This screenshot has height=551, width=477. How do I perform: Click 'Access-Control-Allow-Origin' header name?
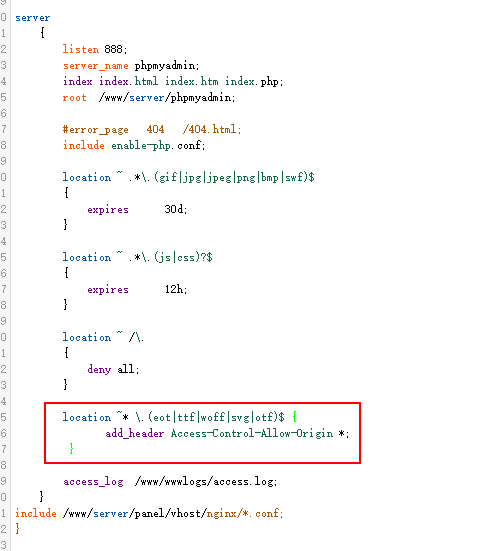(x=252, y=433)
